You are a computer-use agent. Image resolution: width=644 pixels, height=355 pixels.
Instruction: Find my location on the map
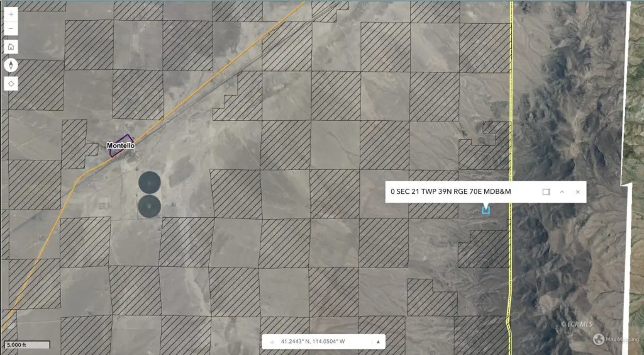[x=11, y=84]
